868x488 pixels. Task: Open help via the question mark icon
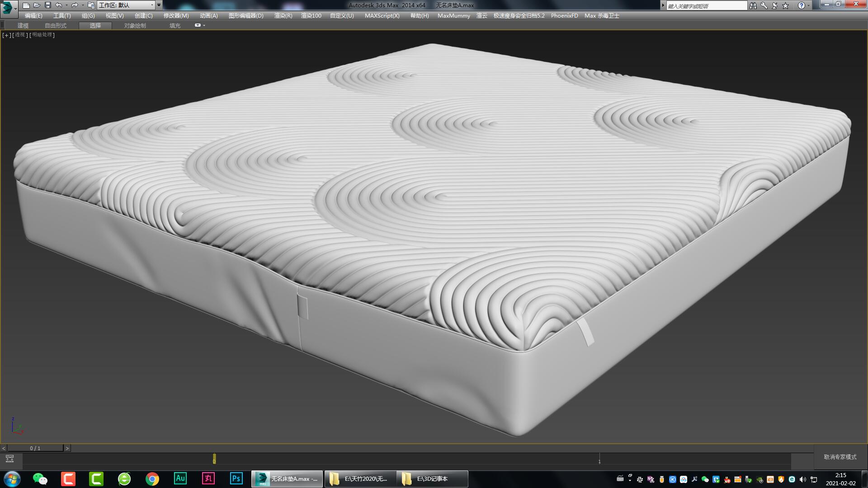802,5
